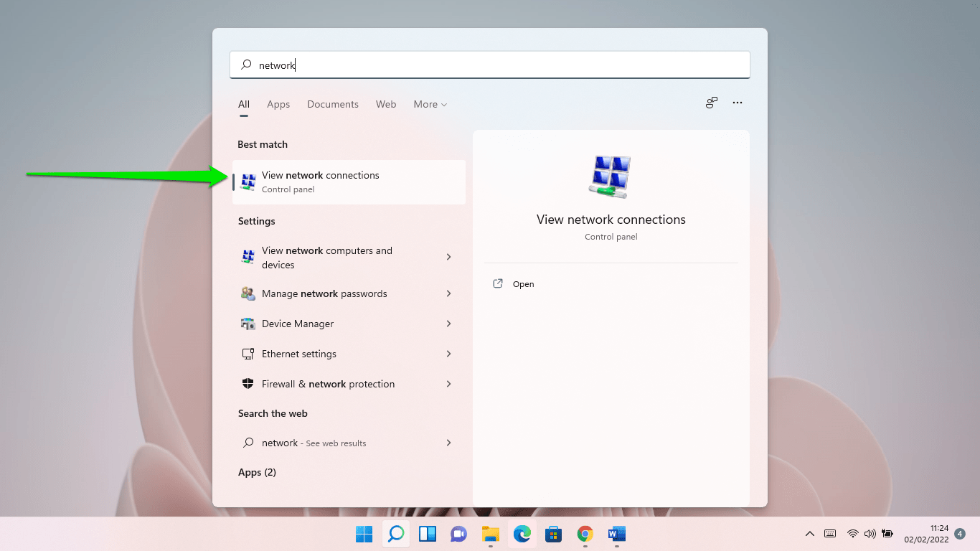Click Open in the preview pane

coord(523,284)
